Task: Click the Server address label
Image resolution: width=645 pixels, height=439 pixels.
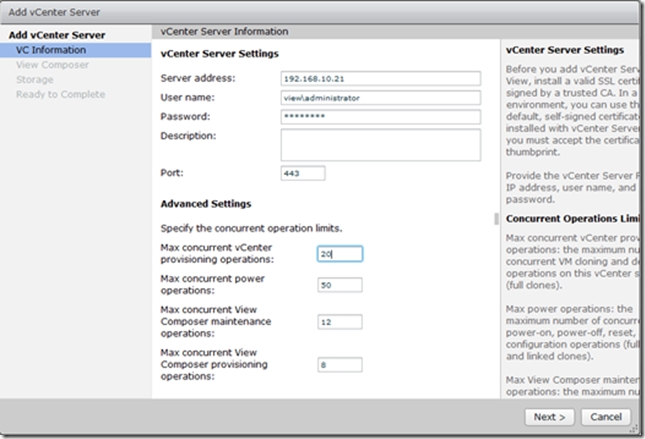Action: click(198, 78)
